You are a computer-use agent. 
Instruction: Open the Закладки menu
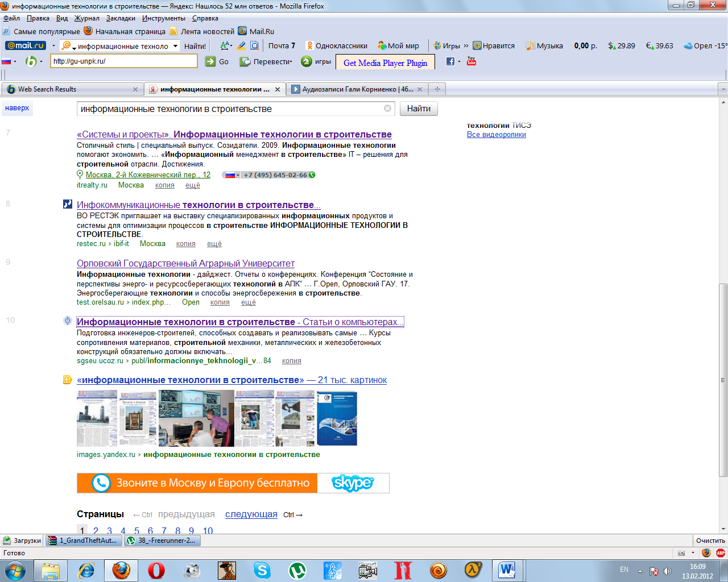tap(121, 18)
